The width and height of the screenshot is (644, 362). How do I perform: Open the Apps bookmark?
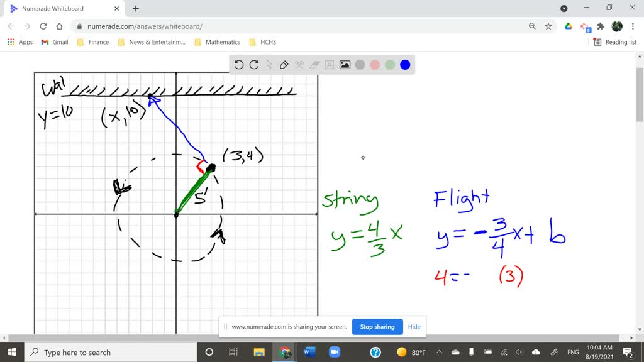coord(19,42)
